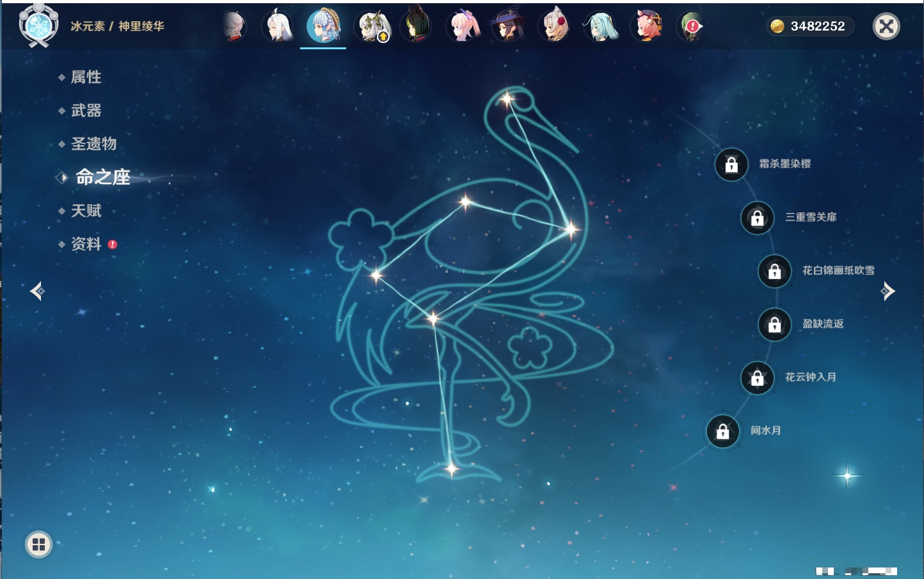The height and width of the screenshot is (579, 924).
Task: Click the 冰元素 / 神里绫华 title text
Action: click(x=117, y=26)
